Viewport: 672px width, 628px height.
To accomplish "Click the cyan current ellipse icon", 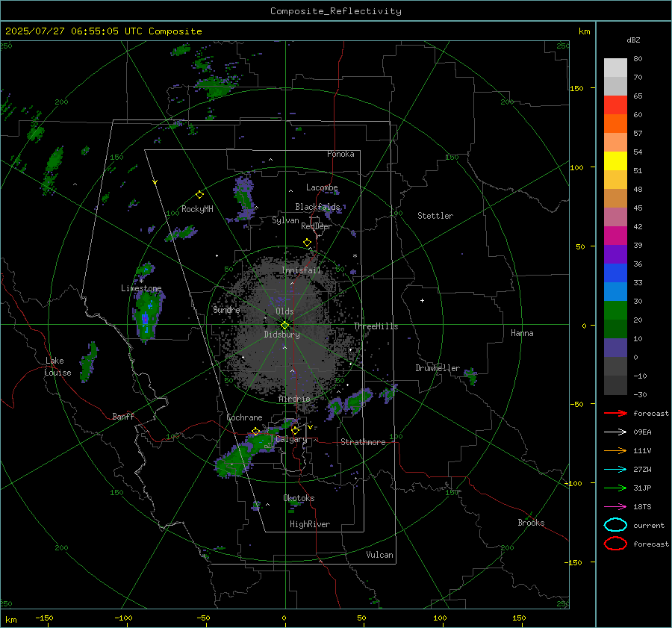I will pos(615,525).
